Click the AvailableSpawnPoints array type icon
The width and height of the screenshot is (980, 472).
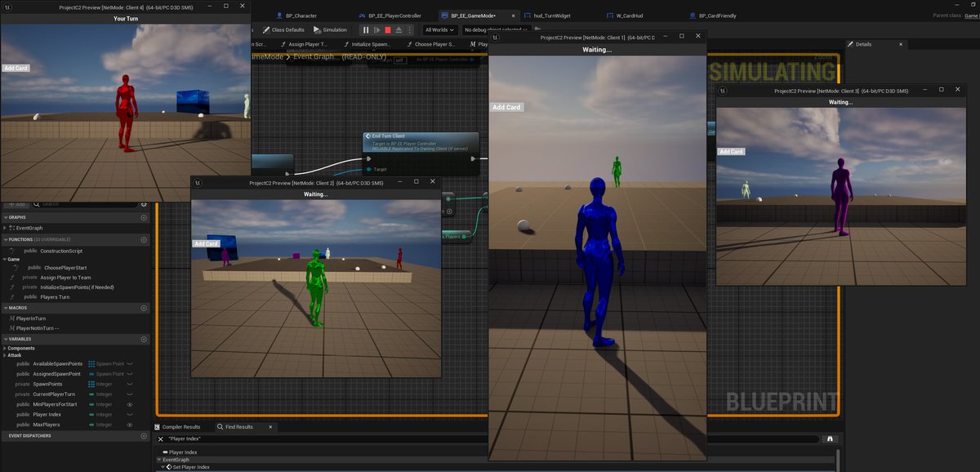point(91,363)
